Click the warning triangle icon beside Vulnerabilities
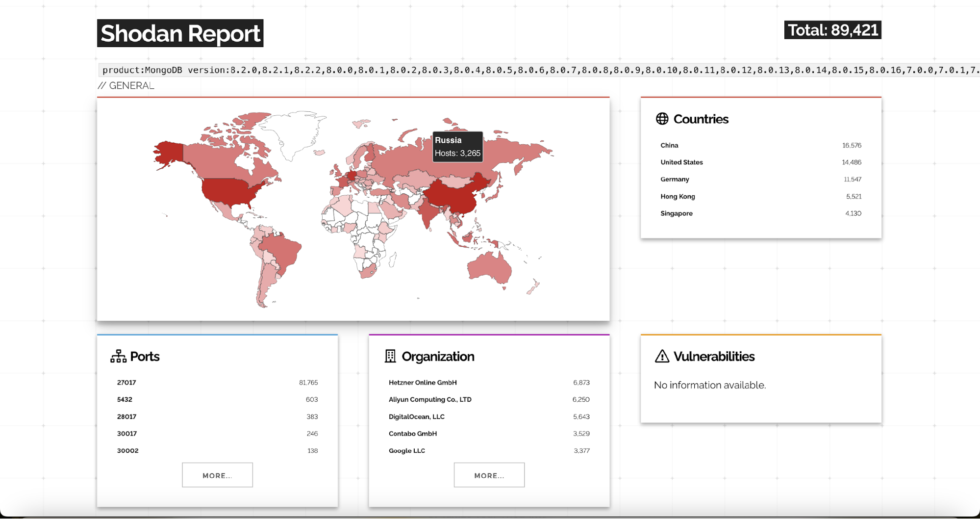This screenshot has height=519, width=980. tap(662, 356)
